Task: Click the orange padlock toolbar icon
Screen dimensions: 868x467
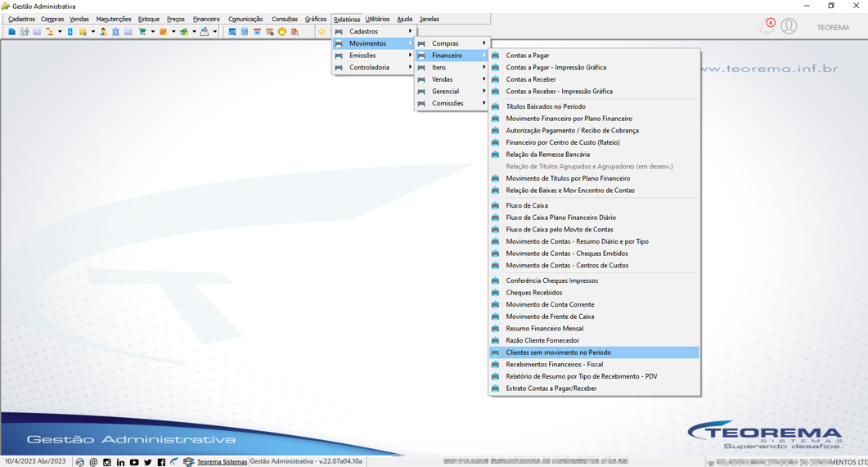Action: click(x=281, y=32)
